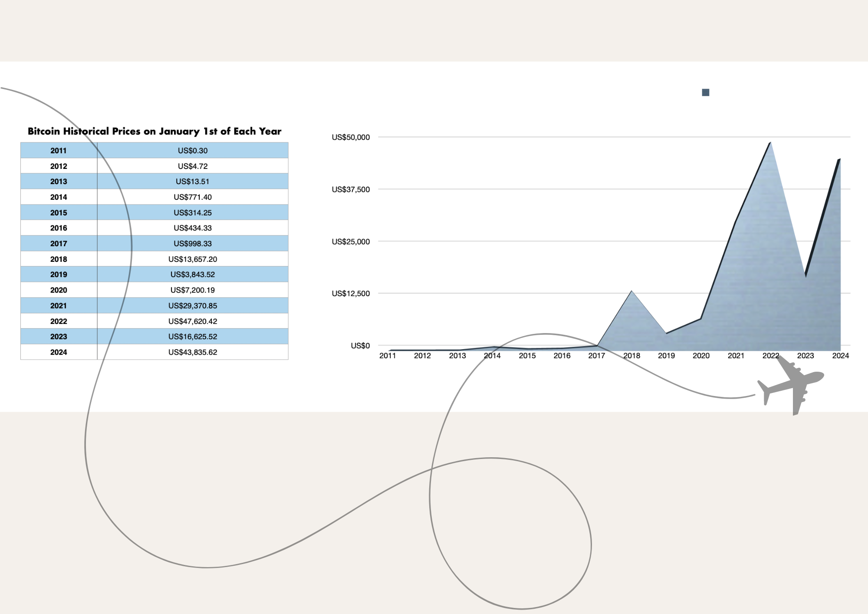Viewport: 868px width, 614px height.
Task: Click the US$0 y-axis label
Action: pyautogui.click(x=360, y=346)
